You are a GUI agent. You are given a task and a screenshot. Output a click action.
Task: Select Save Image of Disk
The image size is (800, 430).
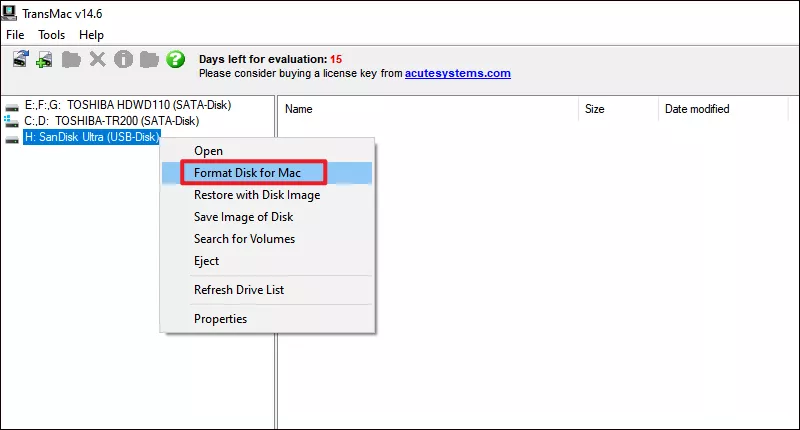(x=267, y=217)
